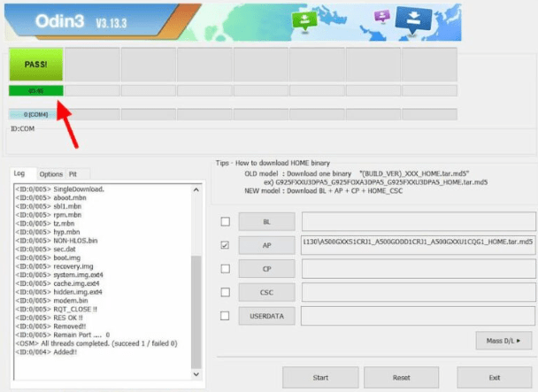This screenshot has width=538, height=392.
Task: Click log line 'NON-HLOS.bin'
Action: tap(57, 241)
